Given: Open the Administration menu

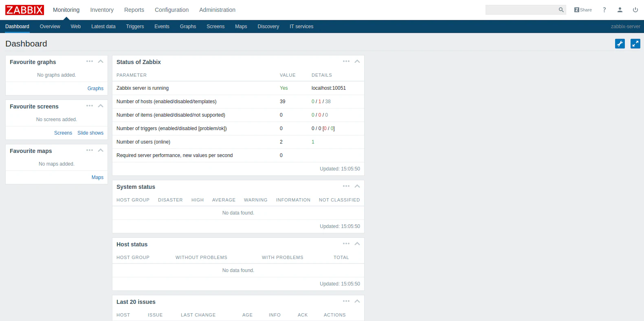Looking at the screenshot, I should pos(217,10).
